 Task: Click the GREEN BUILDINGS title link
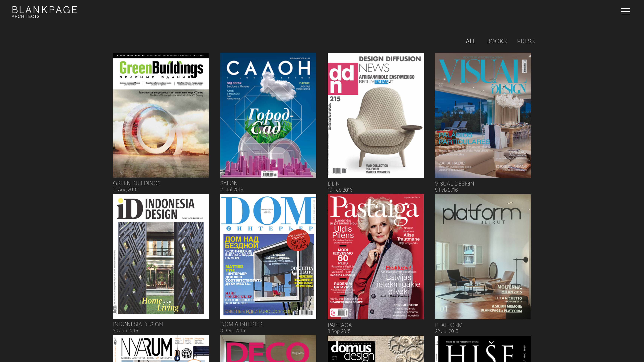point(137,183)
